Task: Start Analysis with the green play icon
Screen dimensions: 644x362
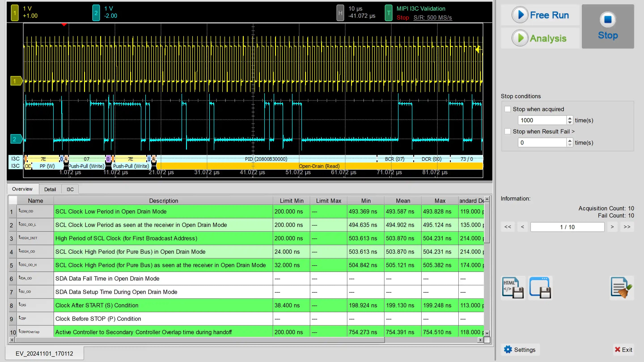Action: [520, 38]
